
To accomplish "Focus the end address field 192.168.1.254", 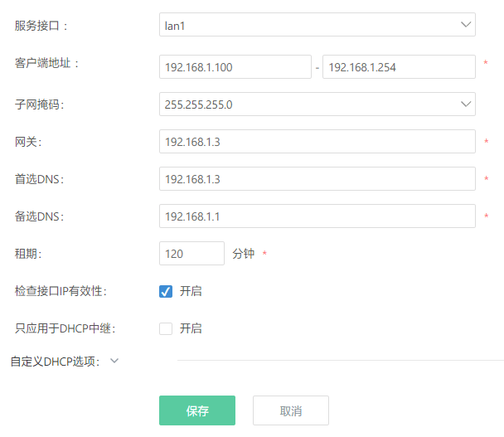I will (x=398, y=67).
